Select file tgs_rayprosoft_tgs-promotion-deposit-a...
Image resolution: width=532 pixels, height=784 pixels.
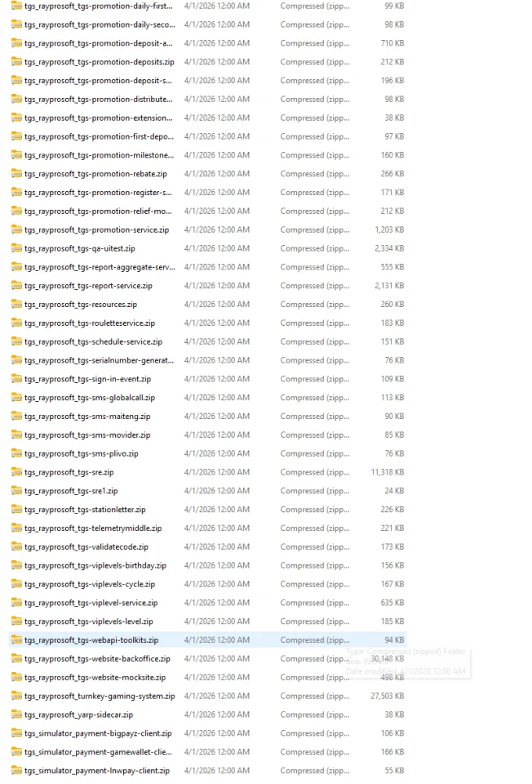click(99, 43)
